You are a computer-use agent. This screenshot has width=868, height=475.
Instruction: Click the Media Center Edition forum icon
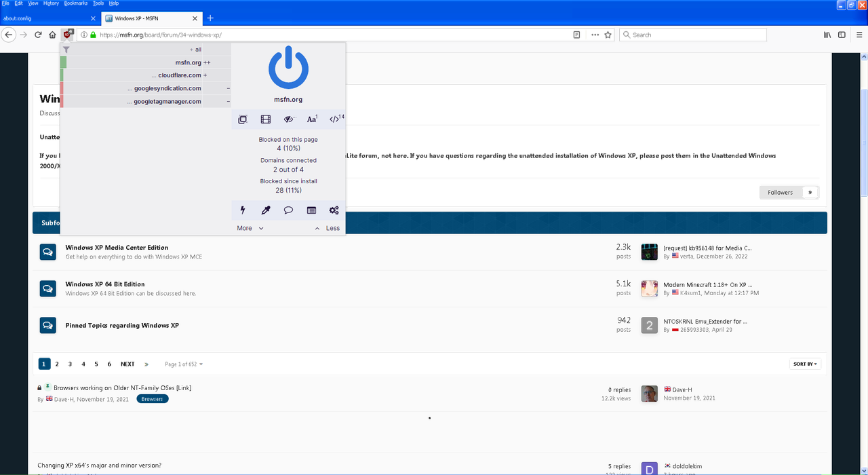pyautogui.click(x=47, y=252)
